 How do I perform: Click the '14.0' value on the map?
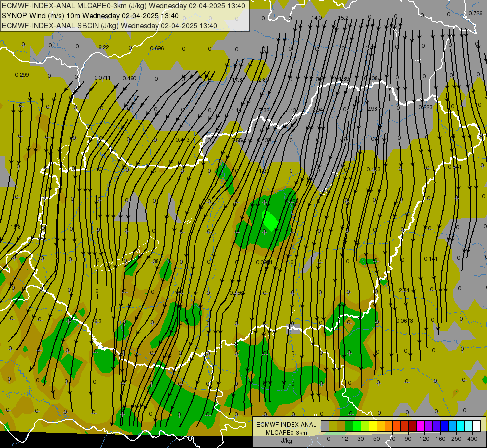316,18
